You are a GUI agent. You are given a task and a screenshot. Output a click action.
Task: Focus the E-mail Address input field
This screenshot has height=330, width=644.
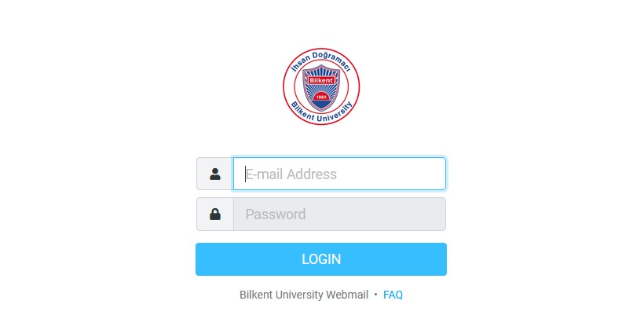(x=339, y=174)
